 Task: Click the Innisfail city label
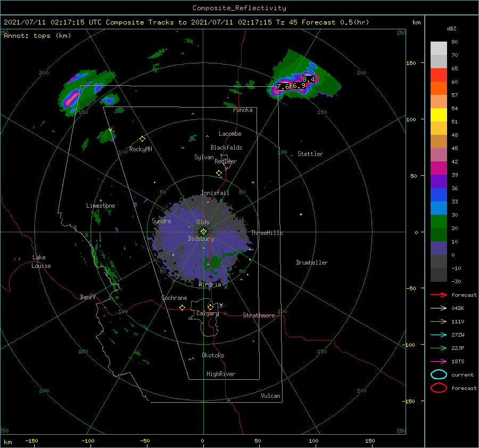click(x=215, y=193)
